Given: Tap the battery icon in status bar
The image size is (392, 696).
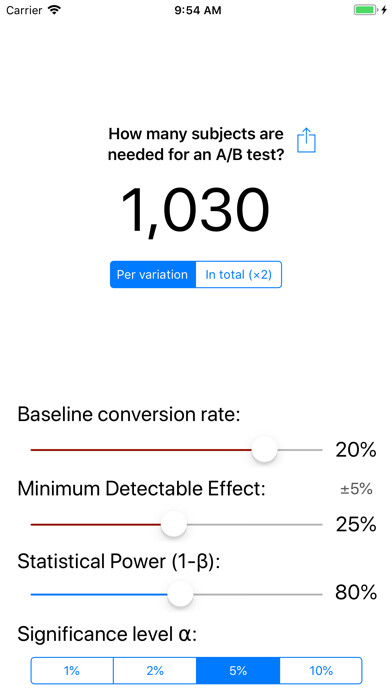Looking at the screenshot, I should [366, 10].
